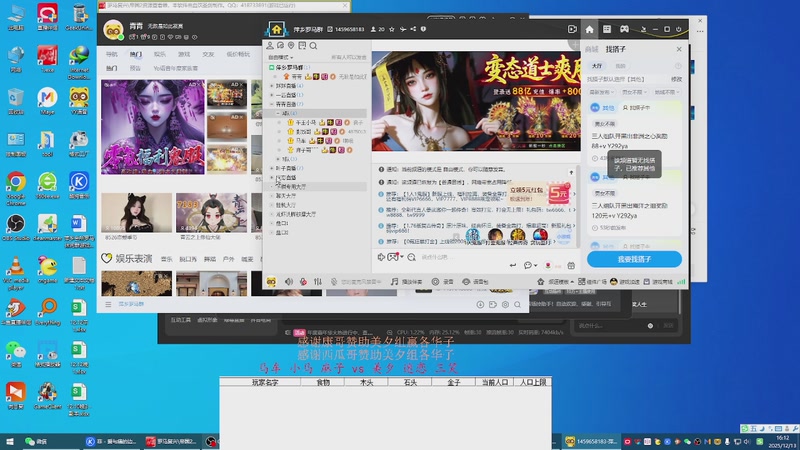Click the 萍乡罗马群 link at YY bottom bar
Viewport: 800px width, 450px height.
click(x=131, y=304)
